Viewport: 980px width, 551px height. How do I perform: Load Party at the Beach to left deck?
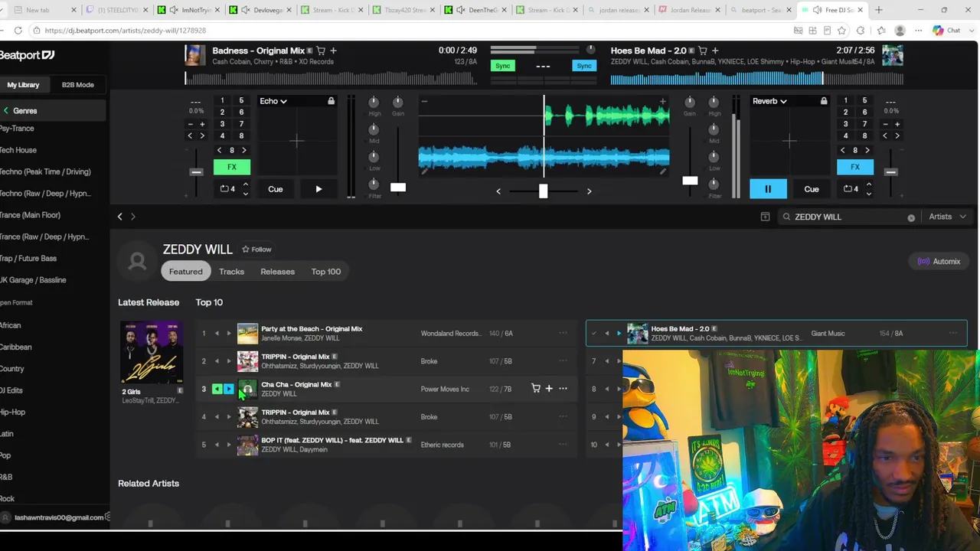click(217, 334)
